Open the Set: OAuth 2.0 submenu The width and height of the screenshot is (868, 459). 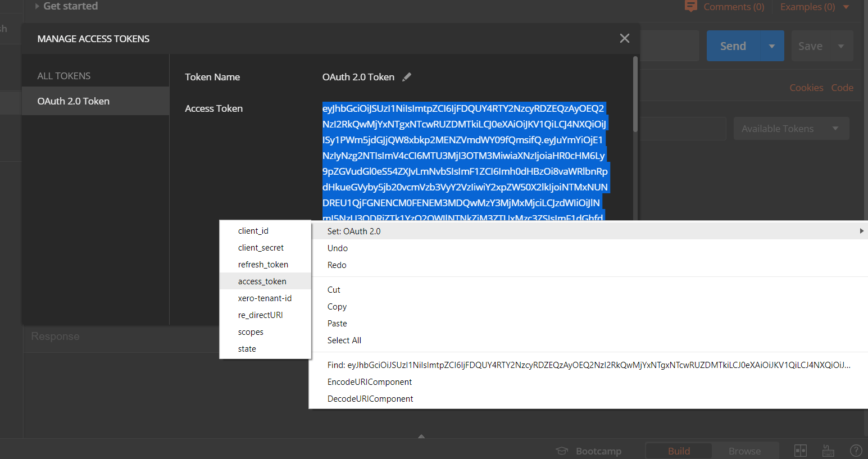(x=354, y=230)
